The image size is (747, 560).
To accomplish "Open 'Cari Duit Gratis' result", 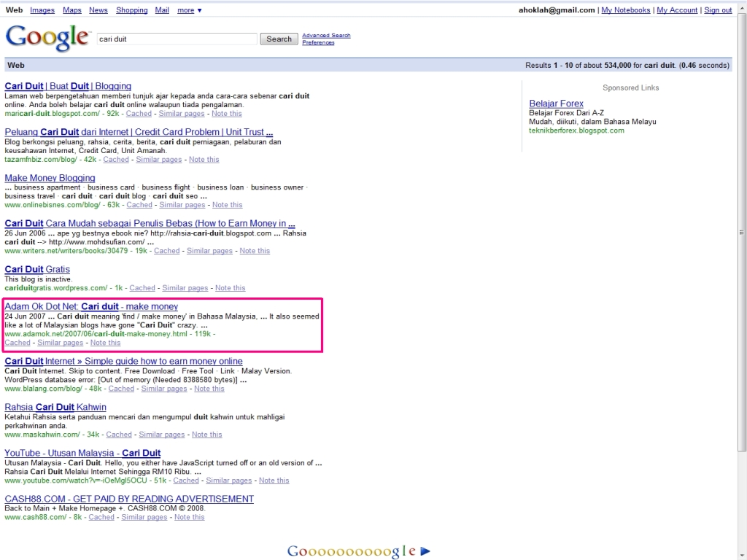I will pos(37,270).
